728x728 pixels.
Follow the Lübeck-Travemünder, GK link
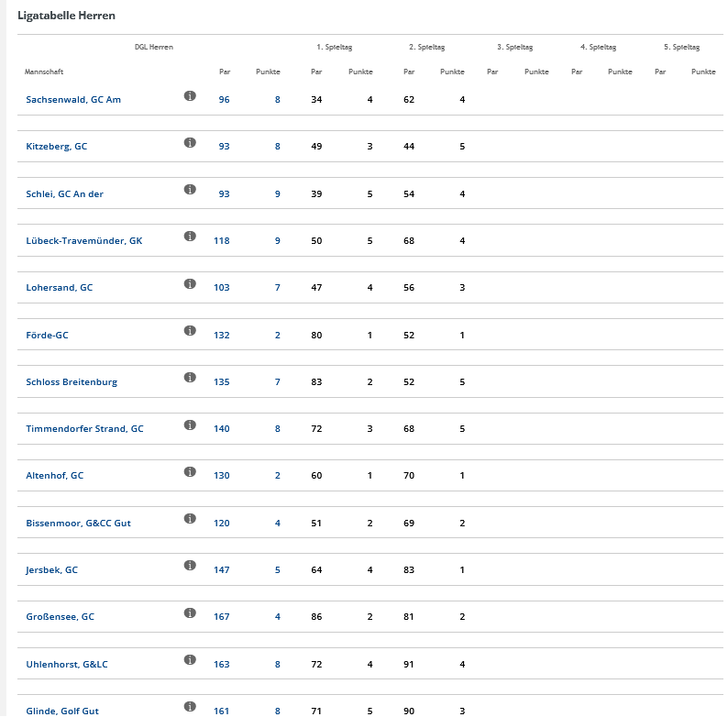pyautogui.click(x=84, y=240)
